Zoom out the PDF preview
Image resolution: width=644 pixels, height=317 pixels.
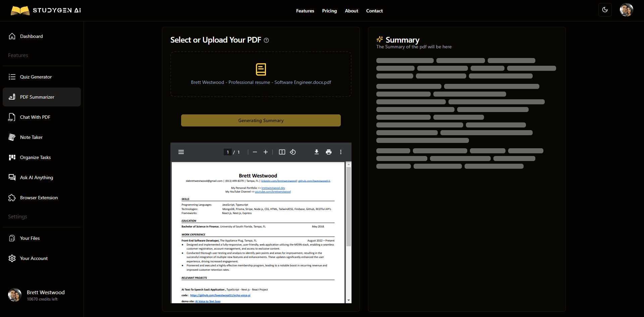tap(255, 152)
